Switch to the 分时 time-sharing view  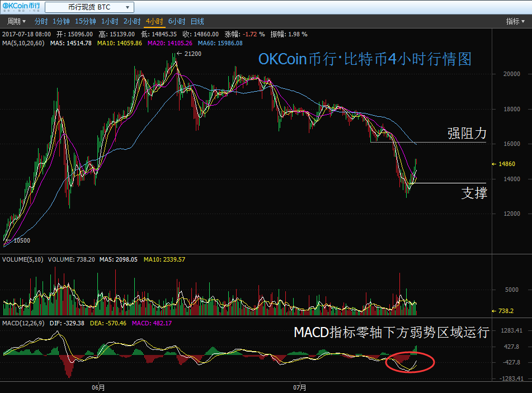tap(41, 21)
